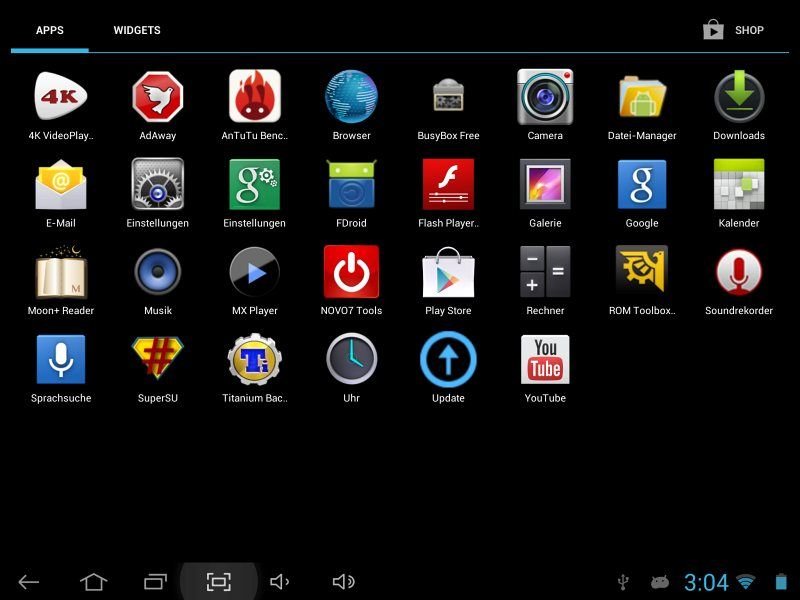This screenshot has width=800, height=600.
Task: Tap the Android debugging status icon
Action: point(660,582)
